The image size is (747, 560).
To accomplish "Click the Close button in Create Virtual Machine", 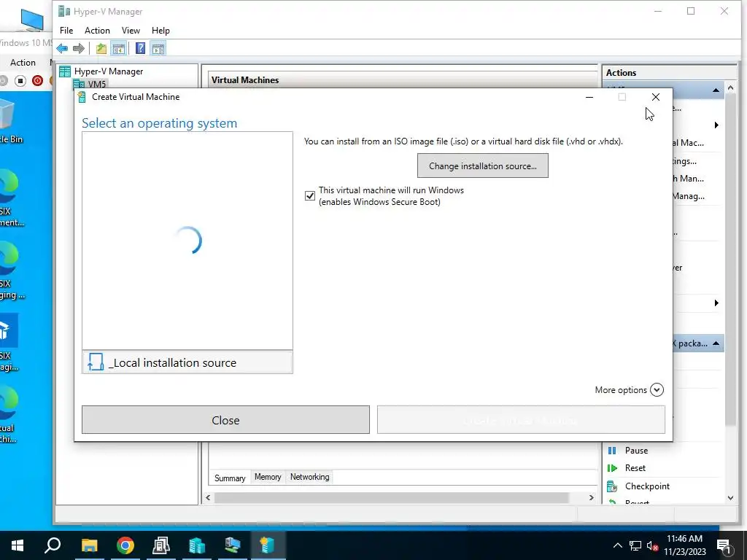I will pos(225,420).
